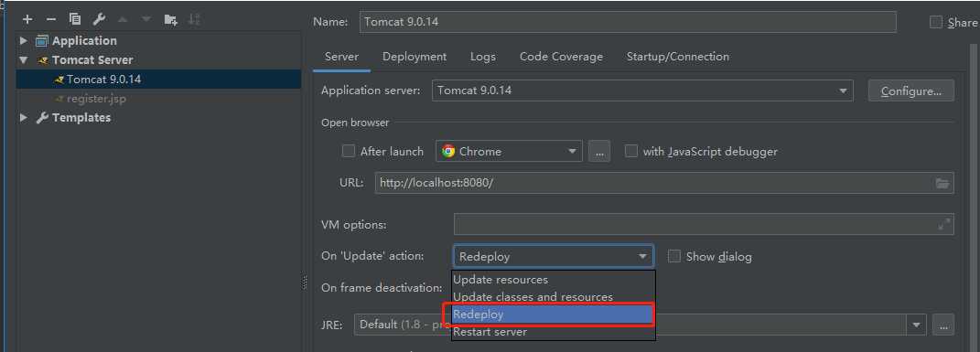Viewport: 980px width, 352px height.
Task: Open Application server dropdown
Action: [x=642, y=91]
